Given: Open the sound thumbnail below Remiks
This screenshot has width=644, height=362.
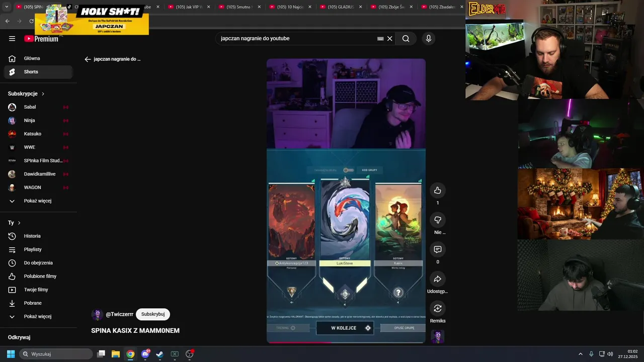Looking at the screenshot, I should pyautogui.click(x=437, y=337).
